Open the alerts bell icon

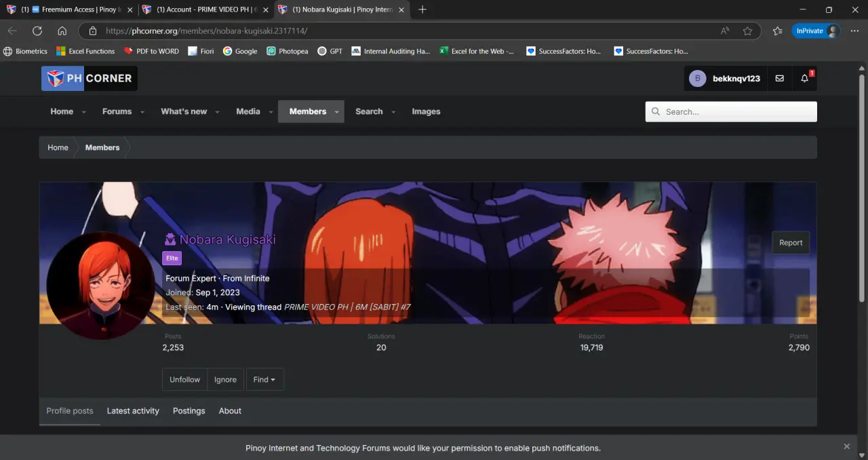[805, 79]
